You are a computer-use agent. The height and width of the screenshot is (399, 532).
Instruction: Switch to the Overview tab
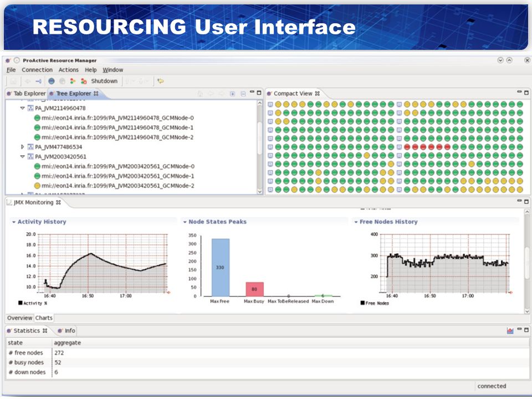20,318
